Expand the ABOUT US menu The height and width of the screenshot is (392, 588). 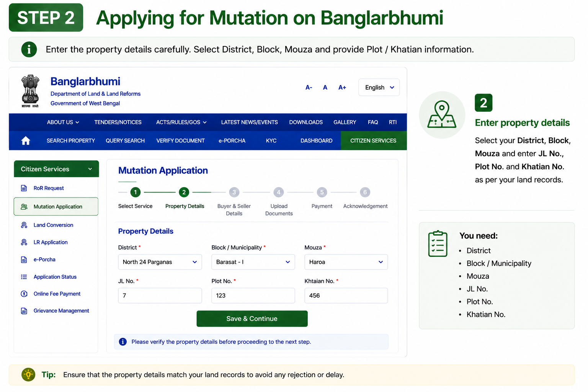(x=63, y=122)
